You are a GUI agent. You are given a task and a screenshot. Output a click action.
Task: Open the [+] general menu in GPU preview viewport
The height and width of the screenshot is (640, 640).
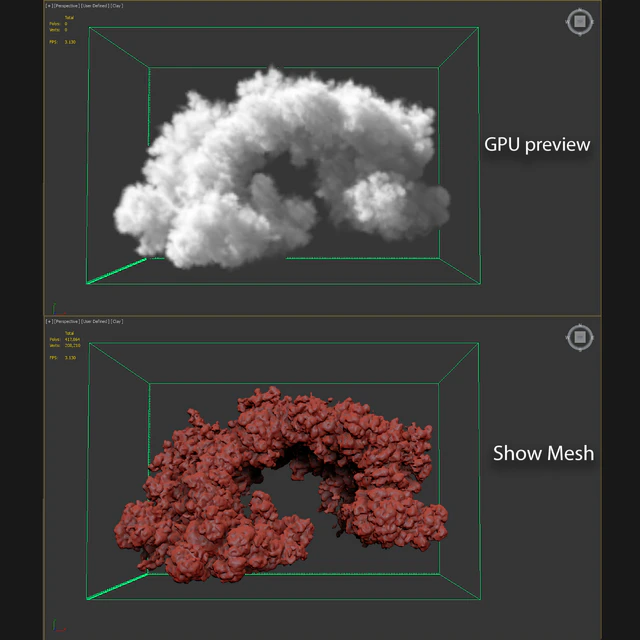pos(49,6)
